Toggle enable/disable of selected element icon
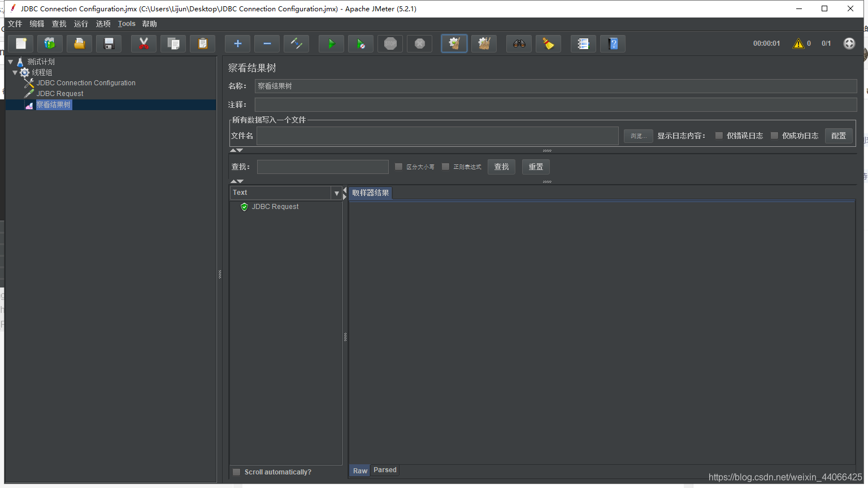 tap(297, 43)
